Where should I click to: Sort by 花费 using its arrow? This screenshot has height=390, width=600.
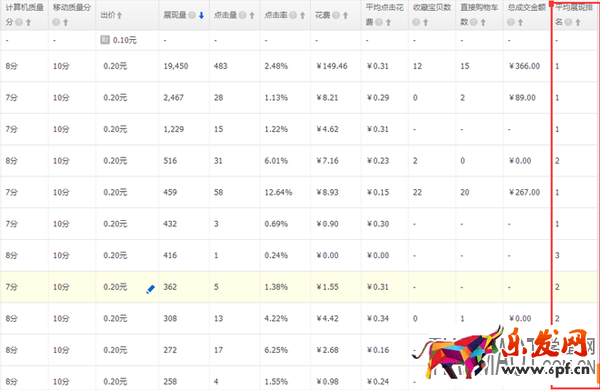(345, 15)
